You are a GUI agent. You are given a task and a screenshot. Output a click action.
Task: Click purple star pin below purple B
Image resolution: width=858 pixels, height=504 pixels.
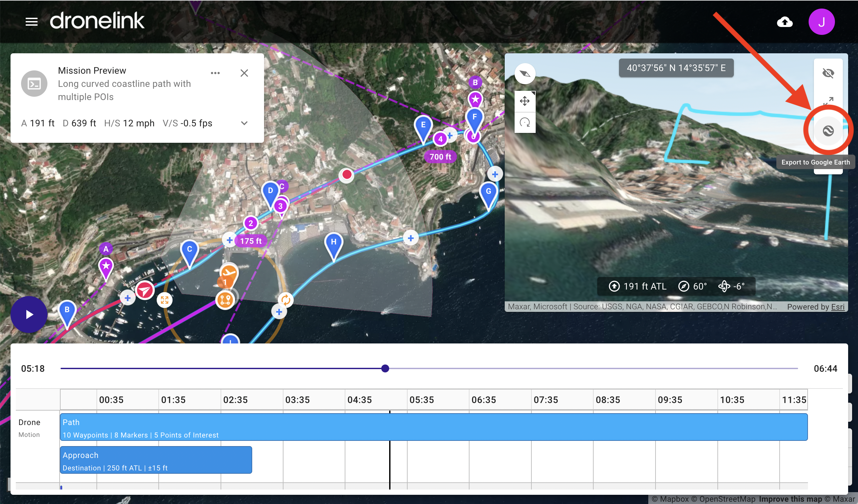(x=475, y=99)
